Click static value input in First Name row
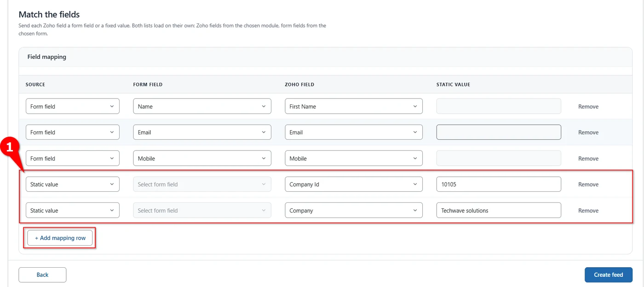 coord(499,106)
